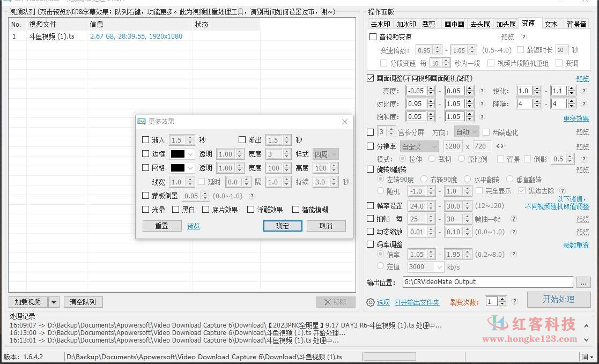Open the 更多效果 link
The image size is (599, 364).
coord(576,118)
